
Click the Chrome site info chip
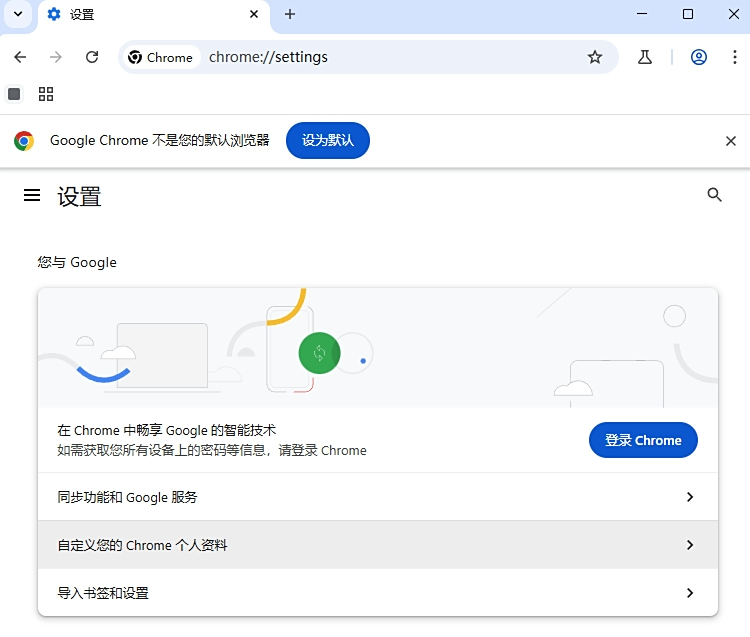click(161, 57)
